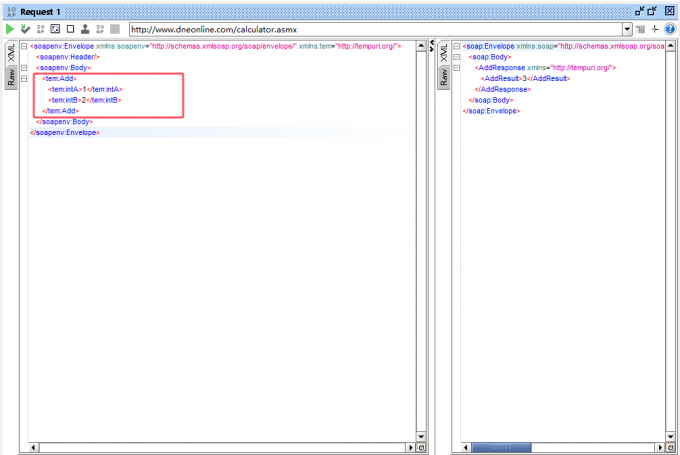Click the empty square create-empty-request icon

[70, 29]
